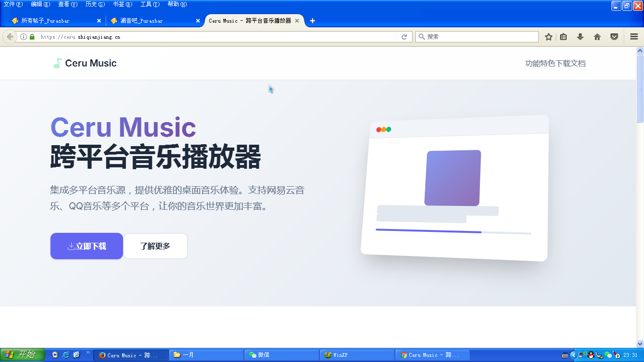This screenshot has width=644, height=362.
Task: Open the Firefox hamburger menu
Action: (x=634, y=37)
